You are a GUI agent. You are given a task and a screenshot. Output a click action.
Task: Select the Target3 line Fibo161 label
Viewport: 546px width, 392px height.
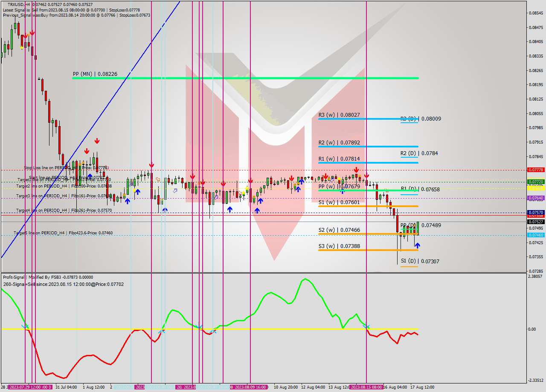click(64, 196)
